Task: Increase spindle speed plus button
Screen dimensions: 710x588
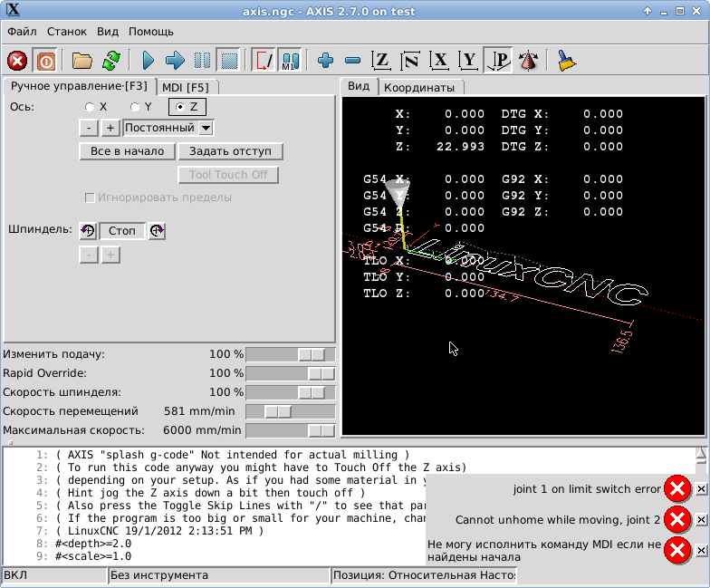Action: pyautogui.click(x=110, y=255)
